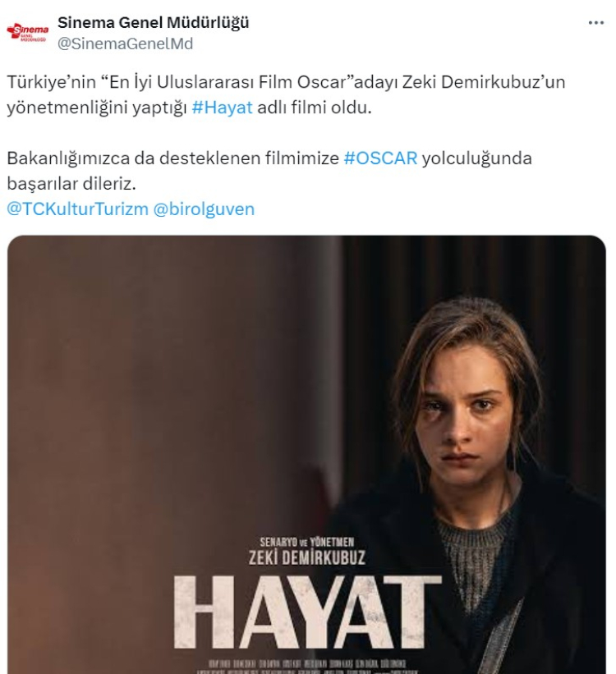The image size is (616, 674).
Task: Click the small cast credits line on poster
Action: click(x=306, y=663)
